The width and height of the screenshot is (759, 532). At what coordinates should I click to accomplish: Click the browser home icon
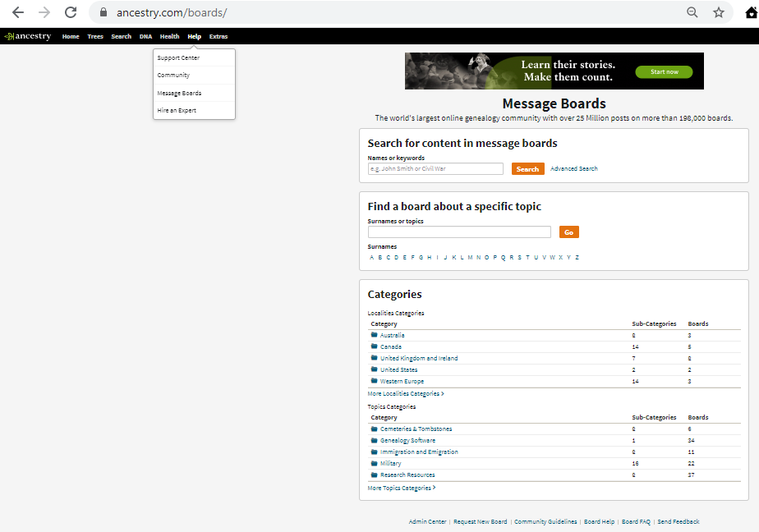coord(752,12)
